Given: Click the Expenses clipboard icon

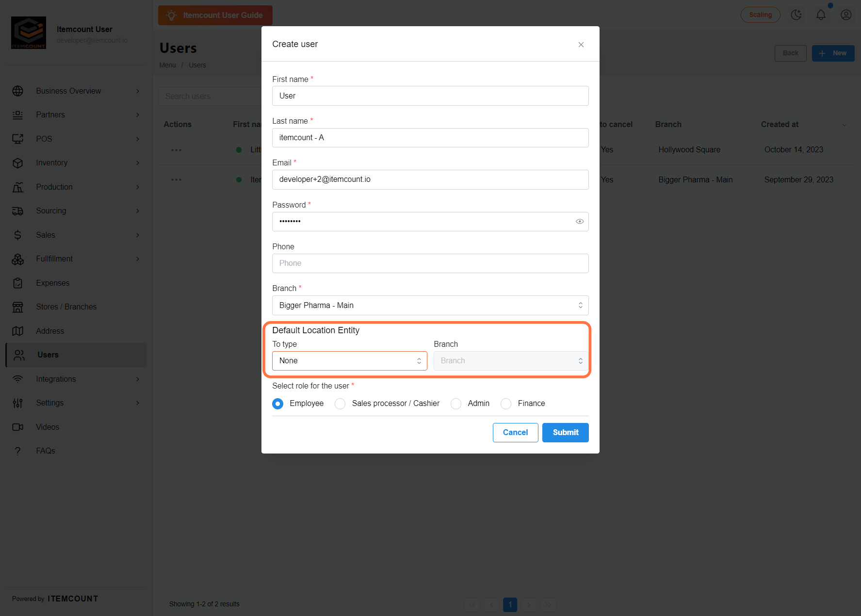Looking at the screenshot, I should pyautogui.click(x=18, y=283).
